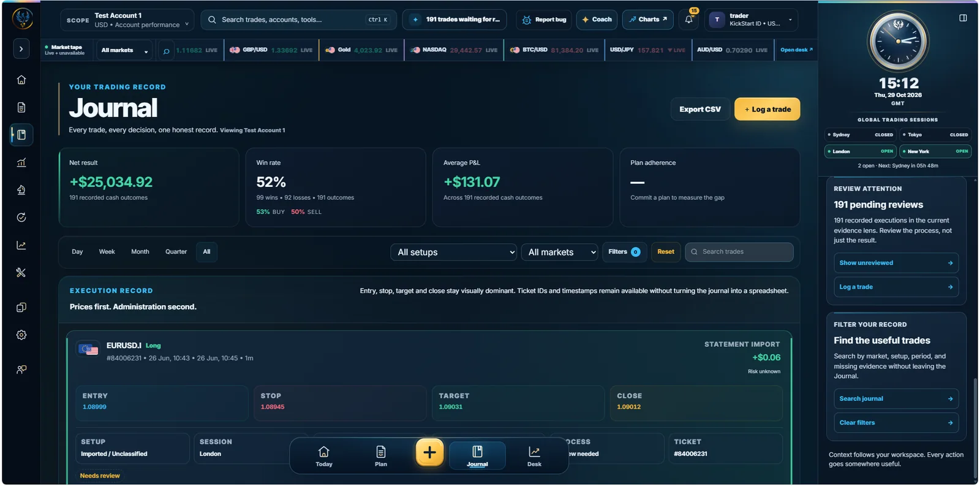Open the circled checkmark sidebar icon
Screen dimensions: 980x486
[21, 218]
